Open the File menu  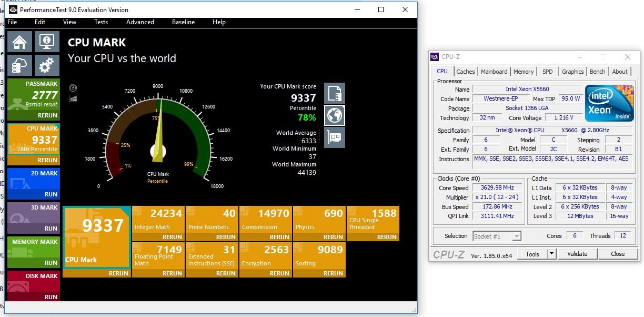point(12,22)
